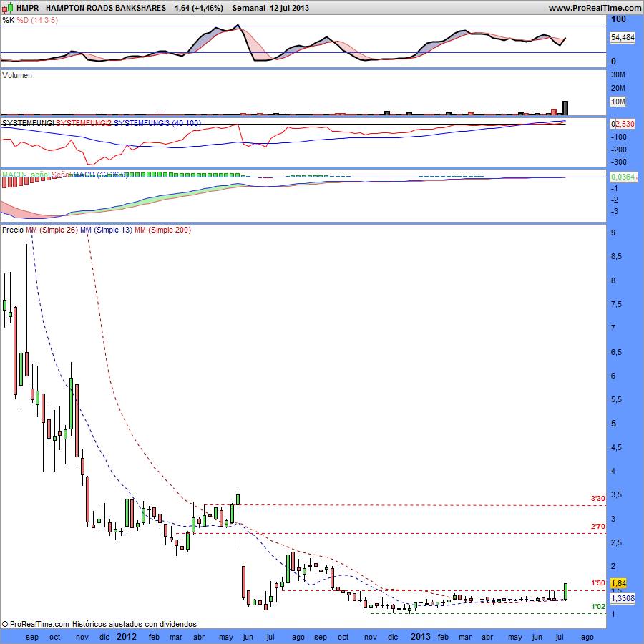Click the MM (Simple 26) moving average label
Viewport: 644px width, 644px height.
tap(52, 230)
